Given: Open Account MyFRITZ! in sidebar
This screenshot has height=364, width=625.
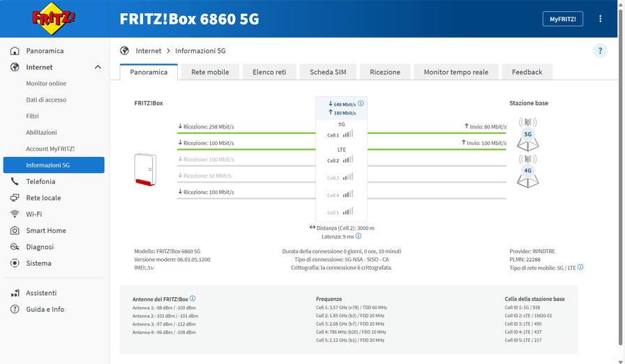Looking at the screenshot, I should coord(50,149).
